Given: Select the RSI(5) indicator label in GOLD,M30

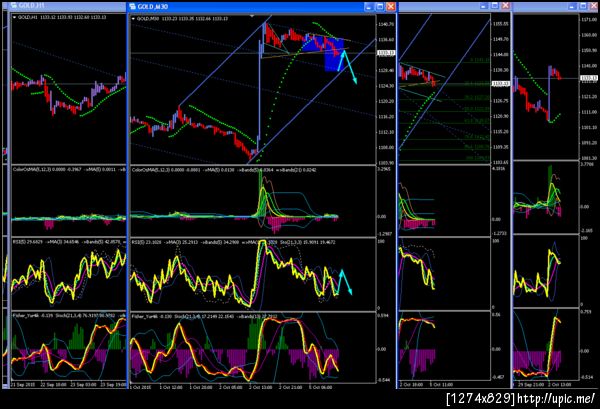Looking at the screenshot, I should [137, 242].
